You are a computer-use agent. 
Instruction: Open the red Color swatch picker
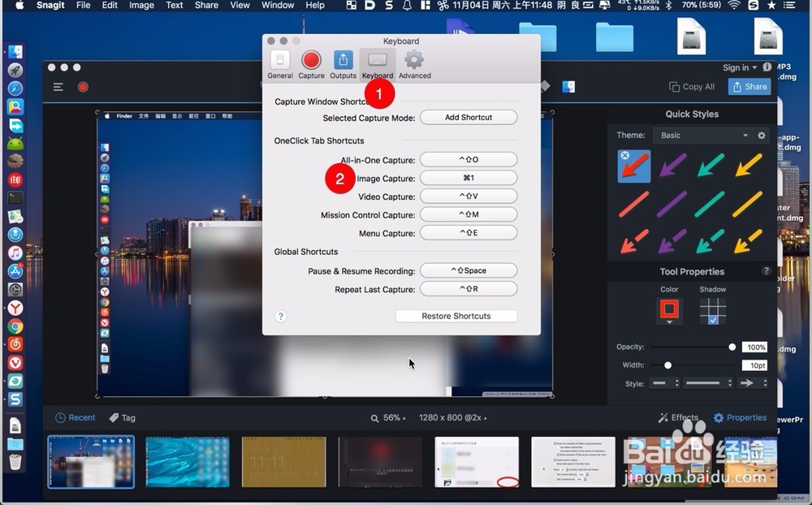coord(669,311)
